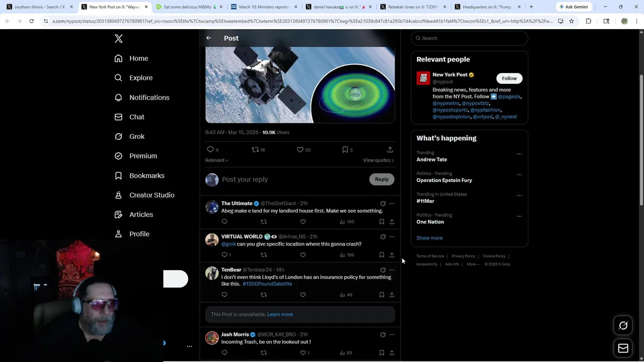Screen dimensions: 644x362
Task: Follow New York Post
Action: tap(509, 78)
